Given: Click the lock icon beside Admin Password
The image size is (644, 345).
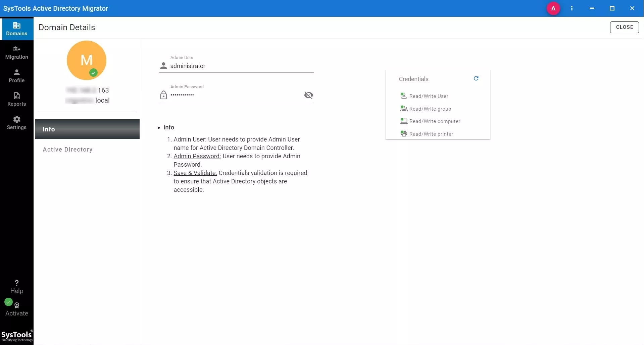Looking at the screenshot, I should [x=163, y=95].
